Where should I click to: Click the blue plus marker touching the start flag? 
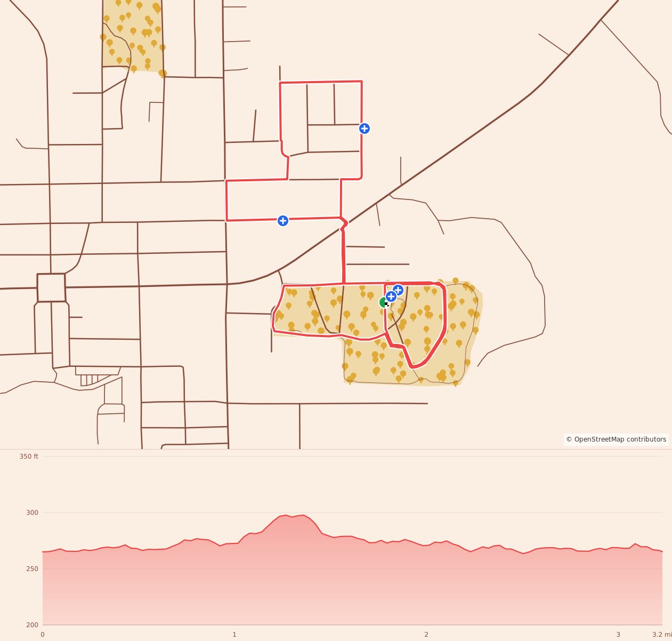tap(391, 297)
